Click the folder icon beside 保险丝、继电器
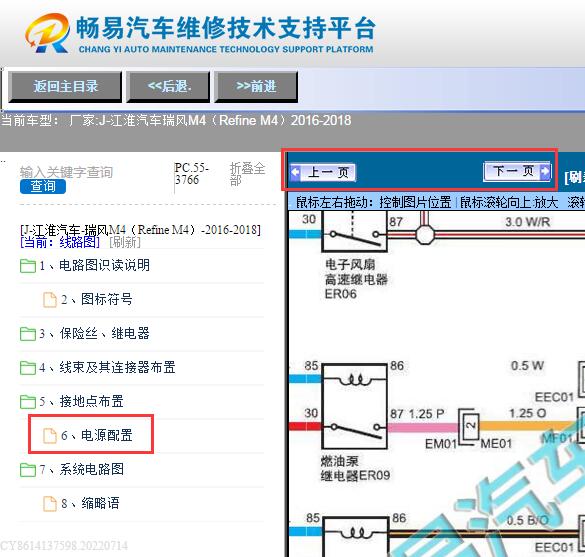 coord(28,334)
